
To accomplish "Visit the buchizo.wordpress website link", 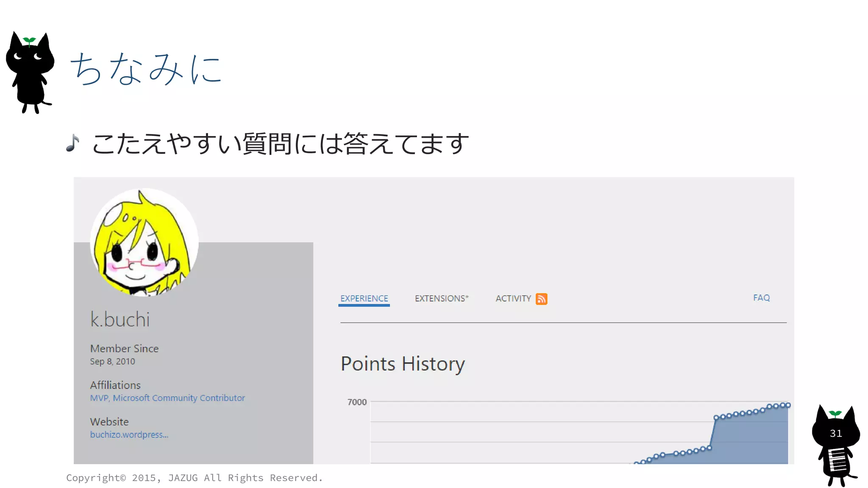I will [x=129, y=435].
